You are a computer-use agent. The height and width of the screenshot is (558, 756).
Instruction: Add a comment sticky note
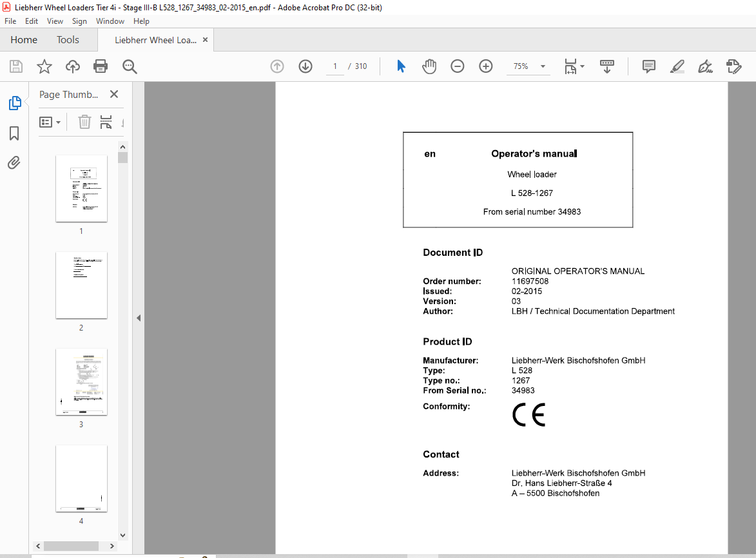click(x=649, y=66)
